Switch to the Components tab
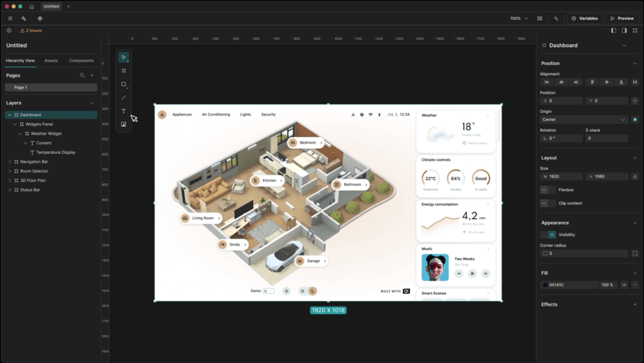Screen dimensions: 644x363 [81, 60]
